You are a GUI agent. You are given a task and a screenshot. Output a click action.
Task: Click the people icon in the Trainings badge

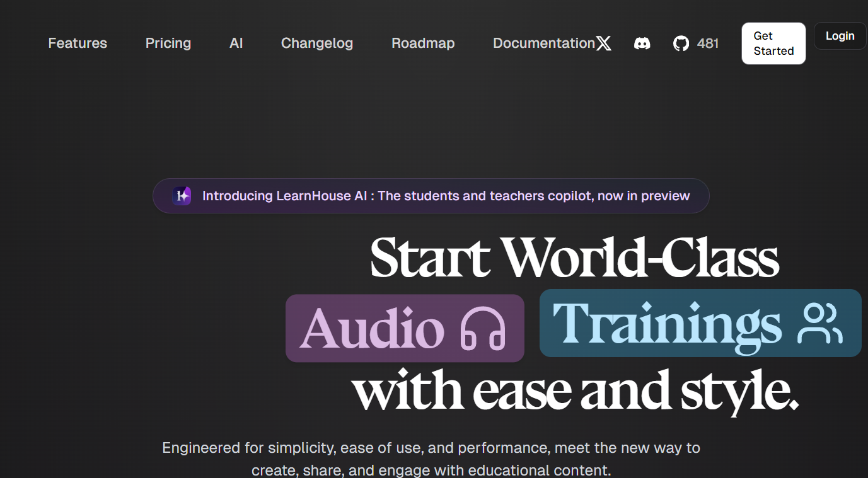click(x=818, y=323)
